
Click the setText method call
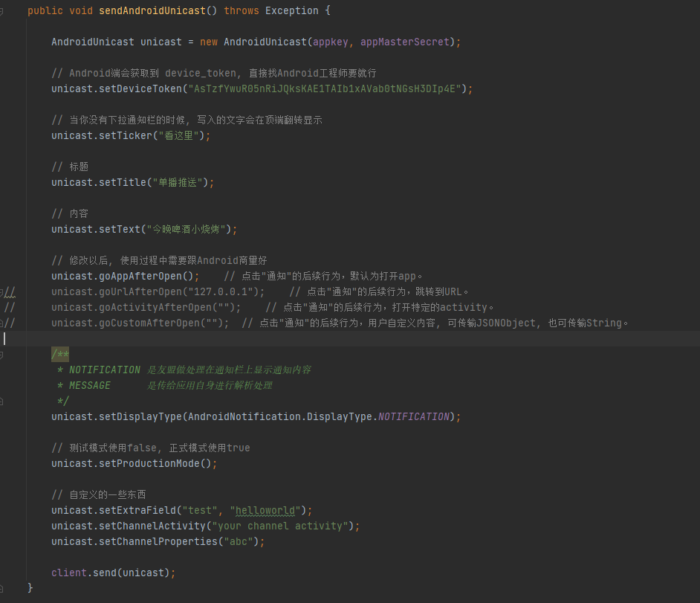[120, 230]
